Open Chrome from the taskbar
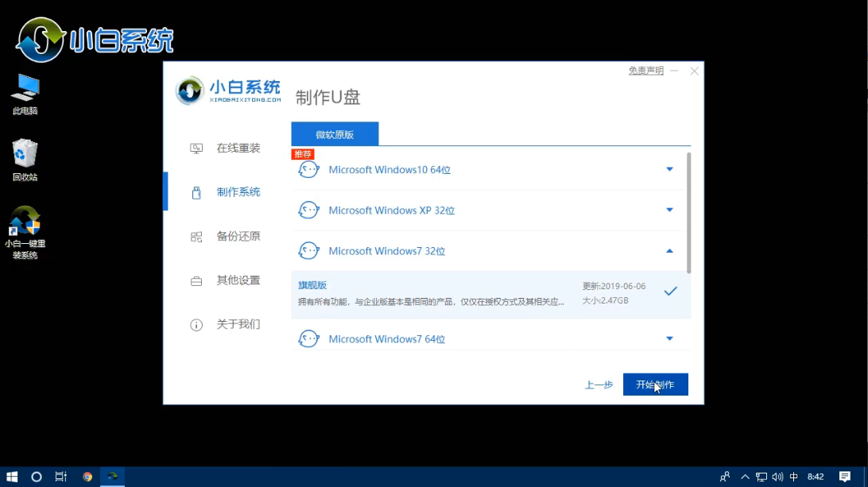This screenshot has width=868, height=487. [x=87, y=477]
